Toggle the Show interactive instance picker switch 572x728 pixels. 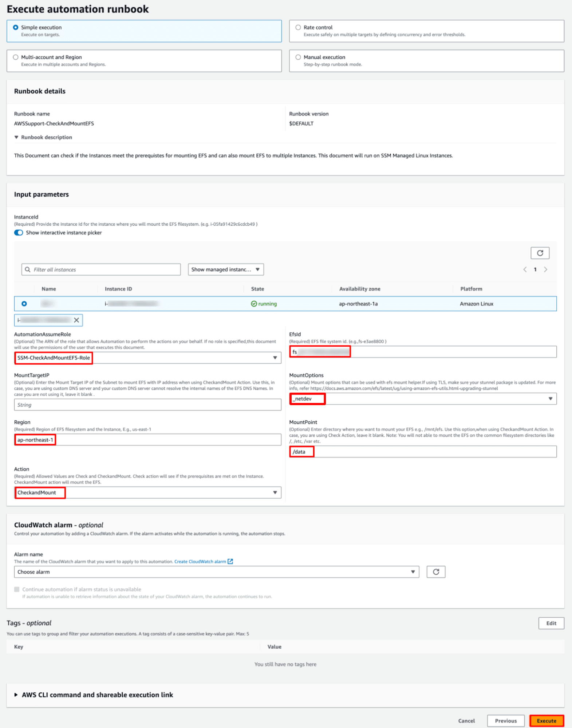point(19,233)
